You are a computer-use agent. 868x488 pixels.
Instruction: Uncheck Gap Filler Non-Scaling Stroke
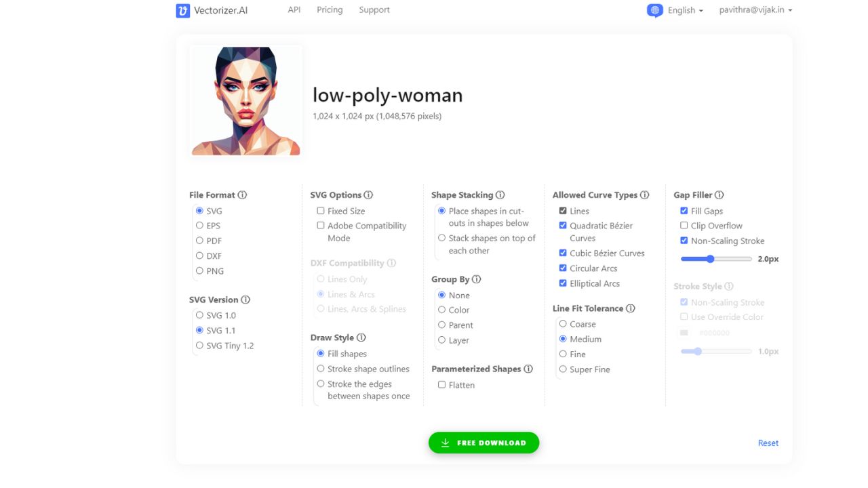(684, 241)
